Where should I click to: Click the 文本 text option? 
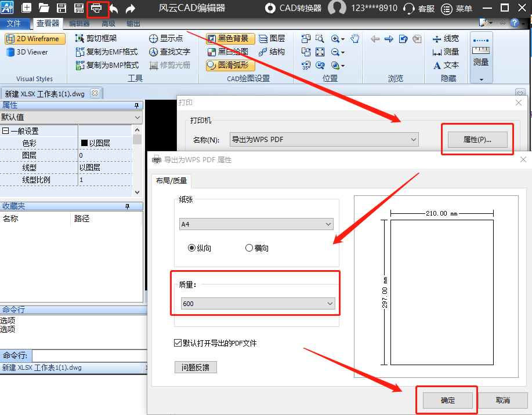pyautogui.click(x=446, y=65)
